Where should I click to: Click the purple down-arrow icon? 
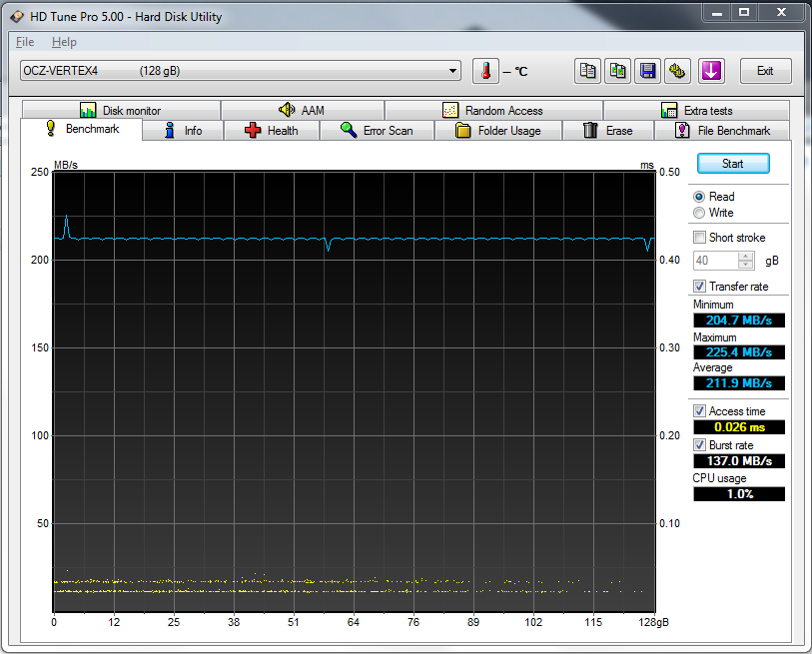point(711,71)
